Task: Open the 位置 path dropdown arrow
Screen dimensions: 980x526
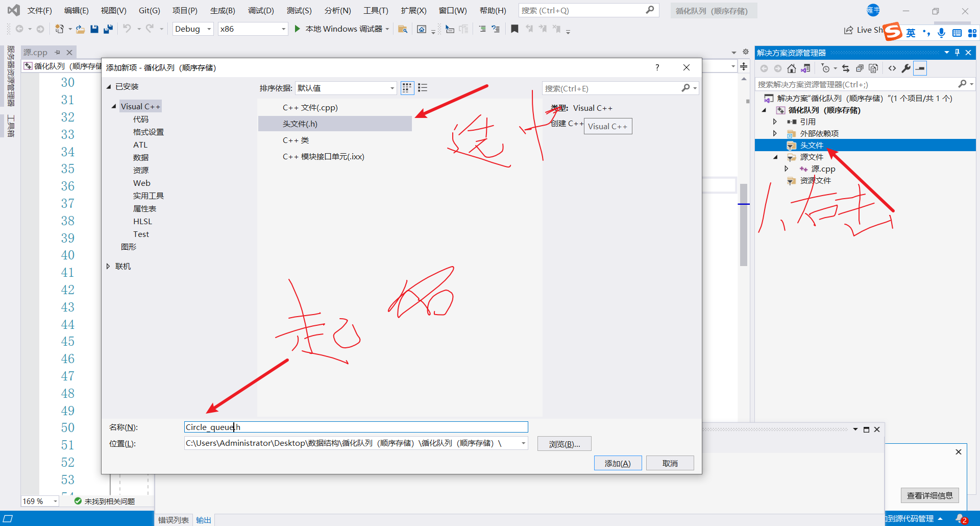Action: [523, 443]
